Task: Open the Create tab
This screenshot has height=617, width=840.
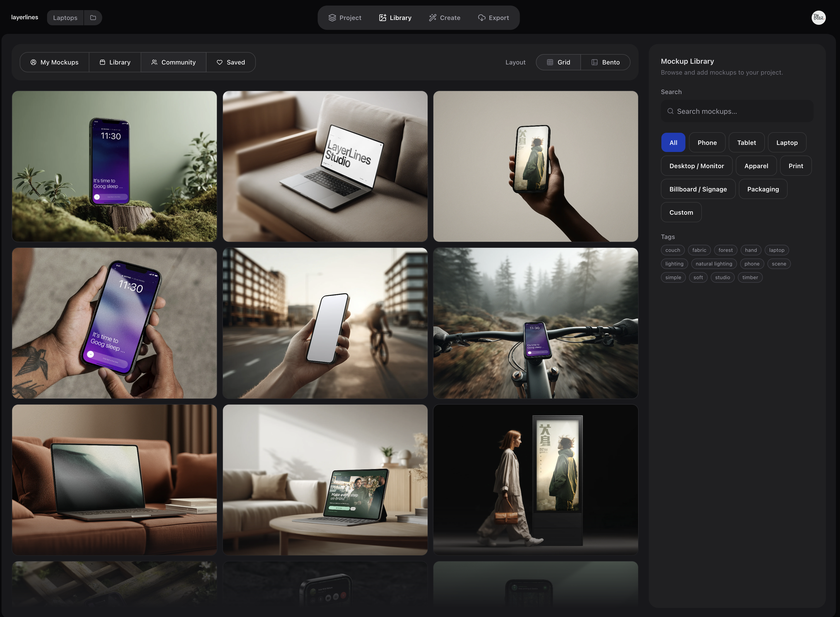Action: (445, 17)
